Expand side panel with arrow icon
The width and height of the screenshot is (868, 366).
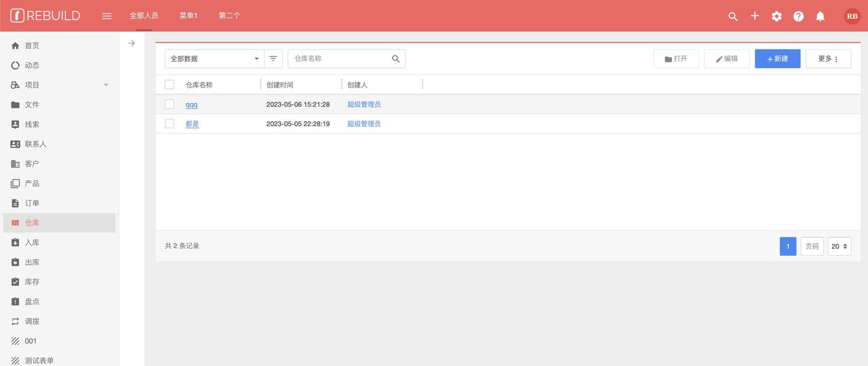pyautogui.click(x=132, y=43)
